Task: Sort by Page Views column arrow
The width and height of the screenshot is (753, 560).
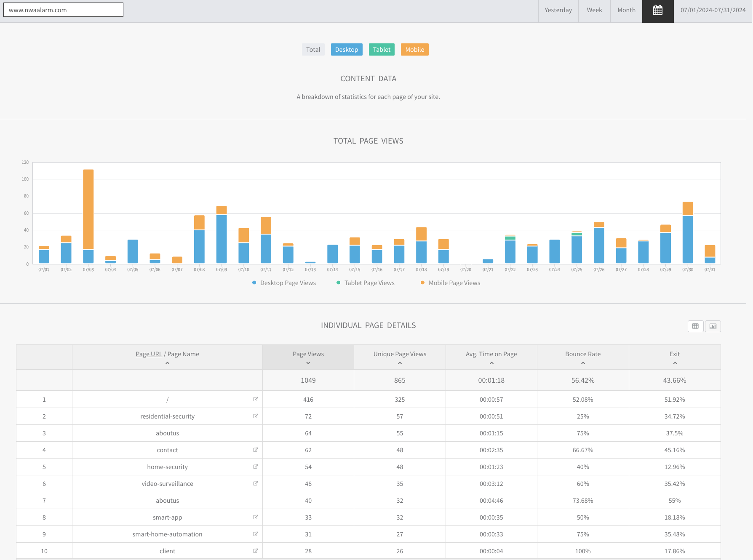Action: point(308,363)
